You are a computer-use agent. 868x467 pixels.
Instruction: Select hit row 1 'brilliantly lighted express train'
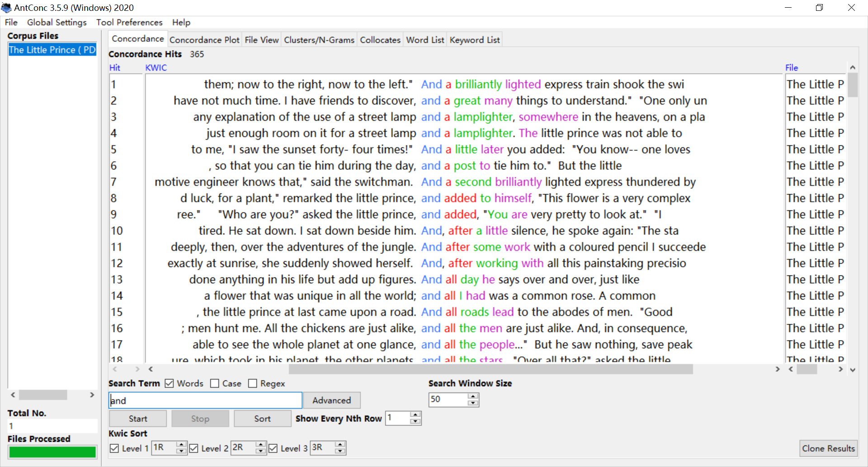(463, 84)
